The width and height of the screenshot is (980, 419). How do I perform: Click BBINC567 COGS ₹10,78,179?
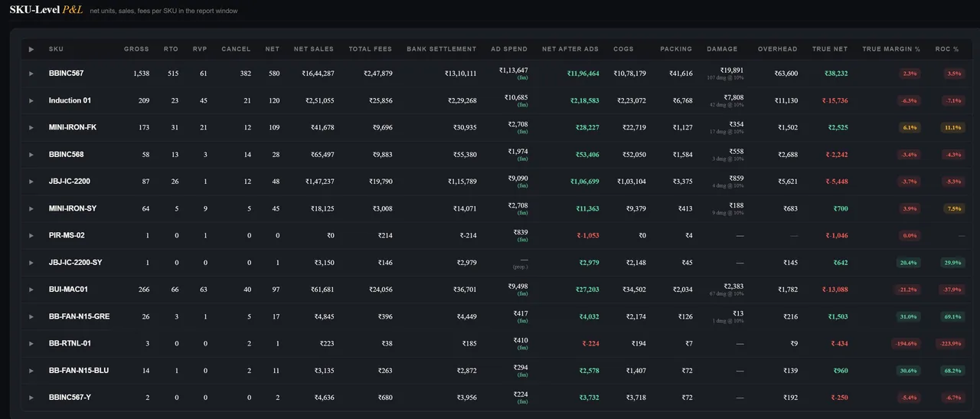click(630, 74)
